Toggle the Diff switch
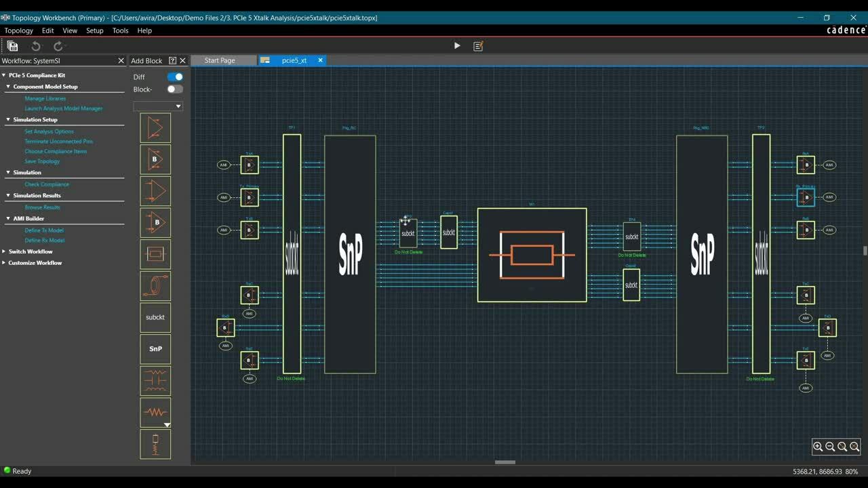Viewport: 868px width, 488px height. tap(175, 77)
